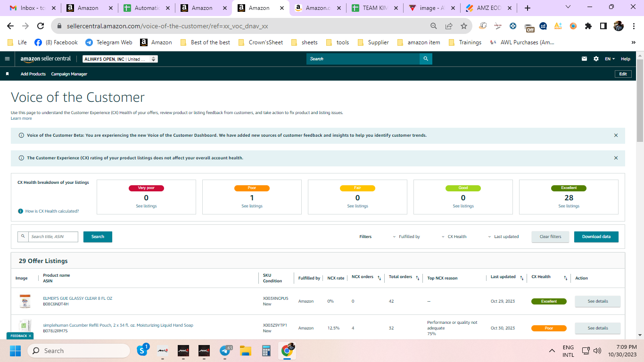
Task: Click the ELMER'S product thumbnail image
Action: click(25, 301)
